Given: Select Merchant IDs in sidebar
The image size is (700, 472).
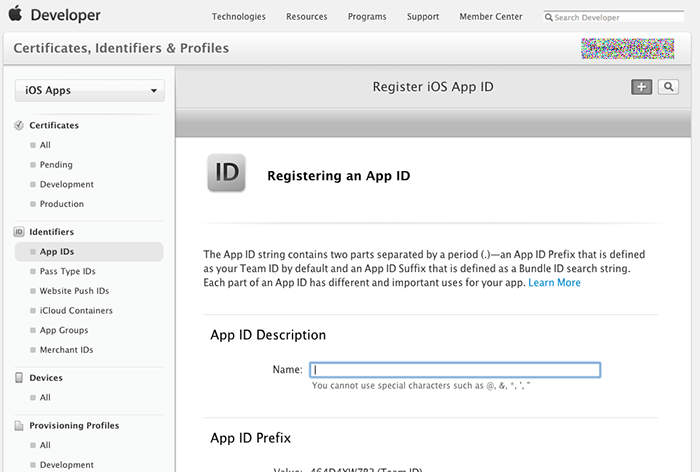Looking at the screenshot, I should pyautogui.click(x=66, y=350).
